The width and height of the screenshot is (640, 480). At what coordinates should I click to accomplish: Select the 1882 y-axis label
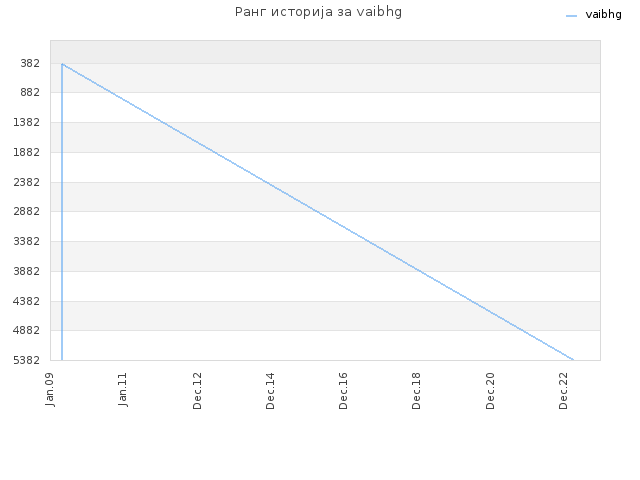(x=27, y=152)
